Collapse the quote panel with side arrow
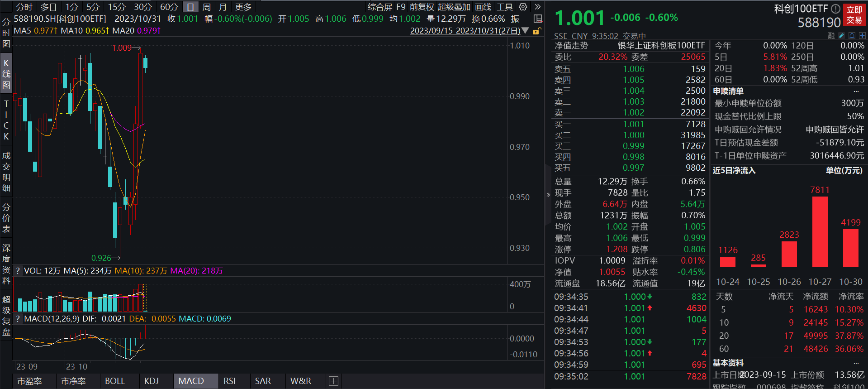This screenshot has height=389, width=868. pyautogui.click(x=548, y=195)
